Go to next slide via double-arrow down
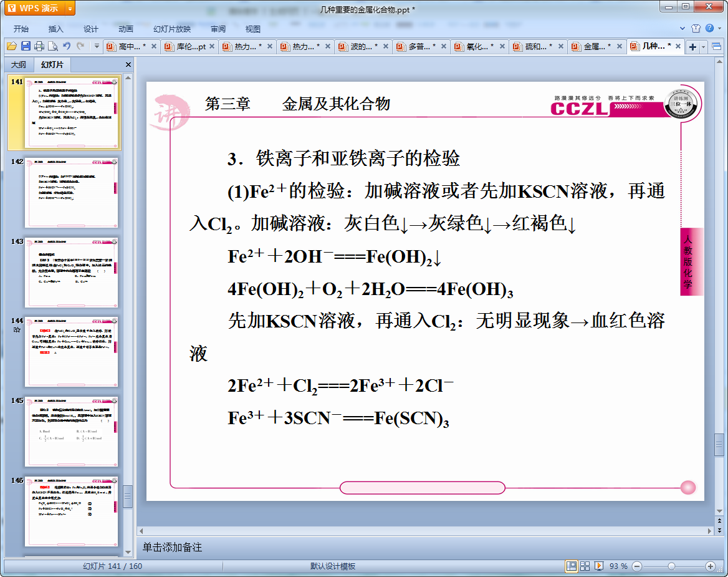This screenshot has width=728, height=577. [720, 530]
